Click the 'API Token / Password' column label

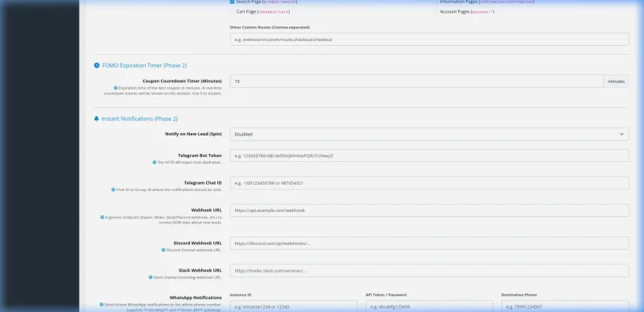coord(386,295)
